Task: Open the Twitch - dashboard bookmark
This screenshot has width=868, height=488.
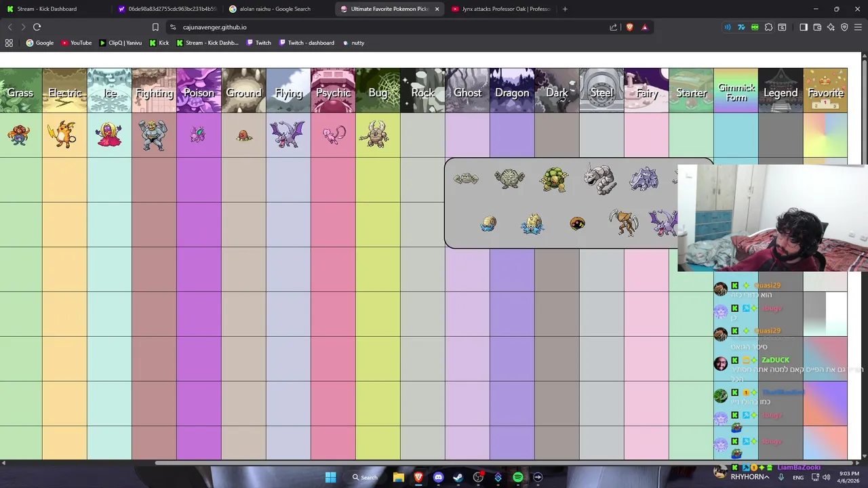Action: pos(306,43)
